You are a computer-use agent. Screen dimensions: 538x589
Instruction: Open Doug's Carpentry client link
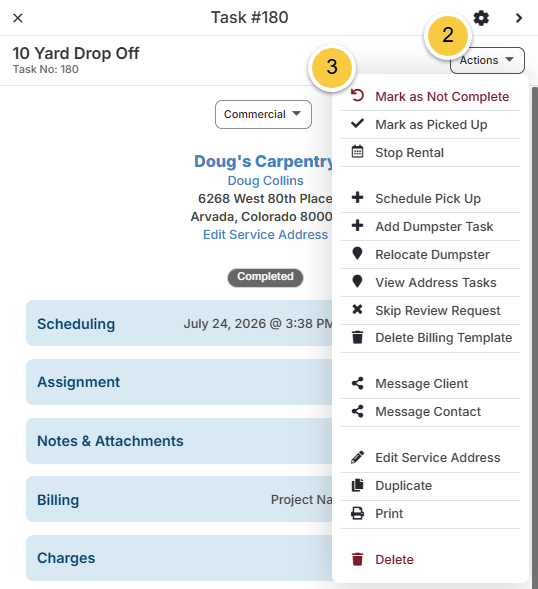pos(263,162)
